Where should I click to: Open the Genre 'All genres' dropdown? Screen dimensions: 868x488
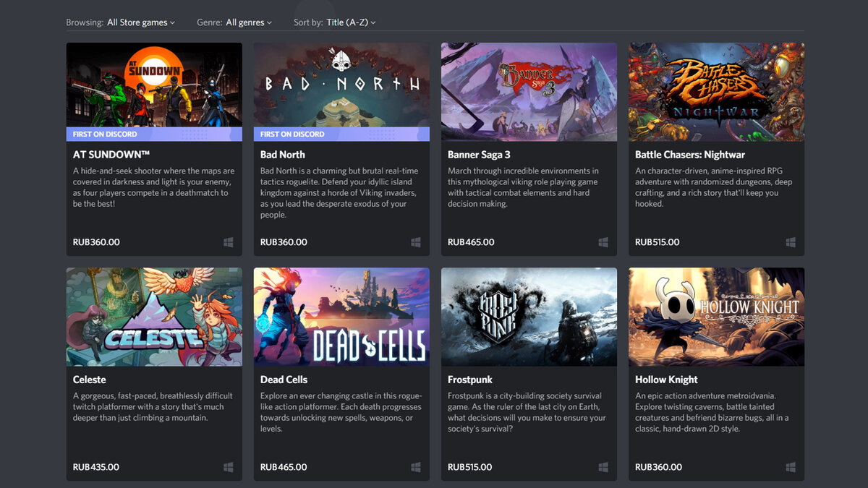click(249, 22)
